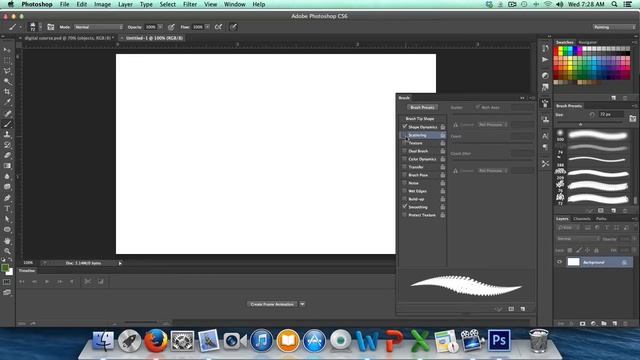The width and height of the screenshot is (640, 360).
Task: Select the Gradient tool
Action: pyautogui.click(x=7, y=166)
